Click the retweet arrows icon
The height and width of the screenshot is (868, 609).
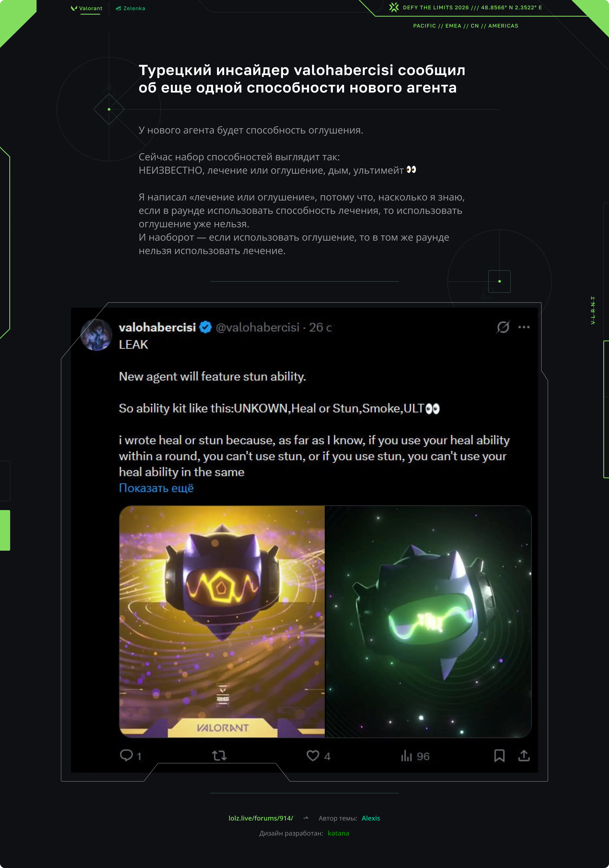219,755
